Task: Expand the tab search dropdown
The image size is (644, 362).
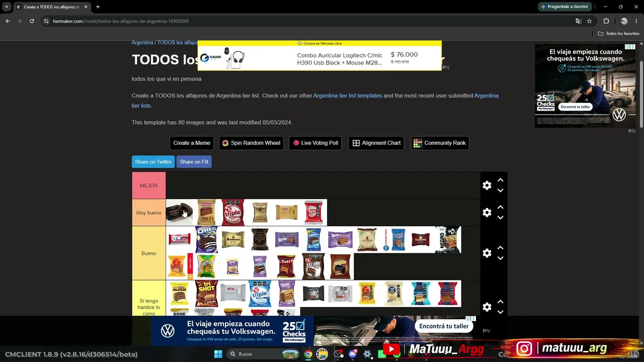Action: (x=7, y=7)
